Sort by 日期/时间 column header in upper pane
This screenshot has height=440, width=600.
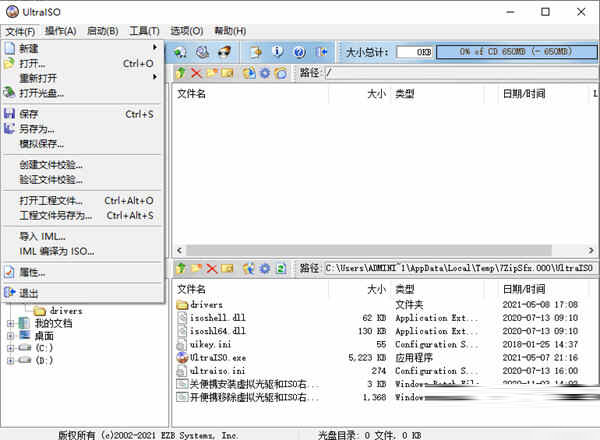tap(524, 94)
